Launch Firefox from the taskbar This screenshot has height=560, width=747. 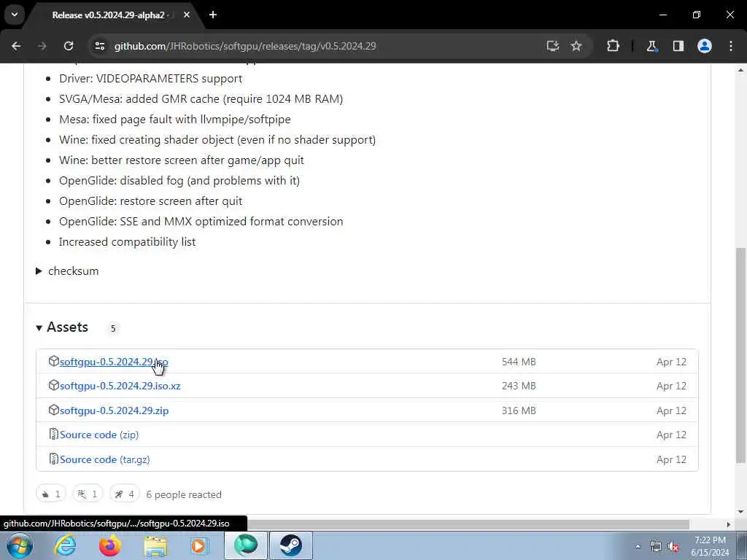pos(109,545)
